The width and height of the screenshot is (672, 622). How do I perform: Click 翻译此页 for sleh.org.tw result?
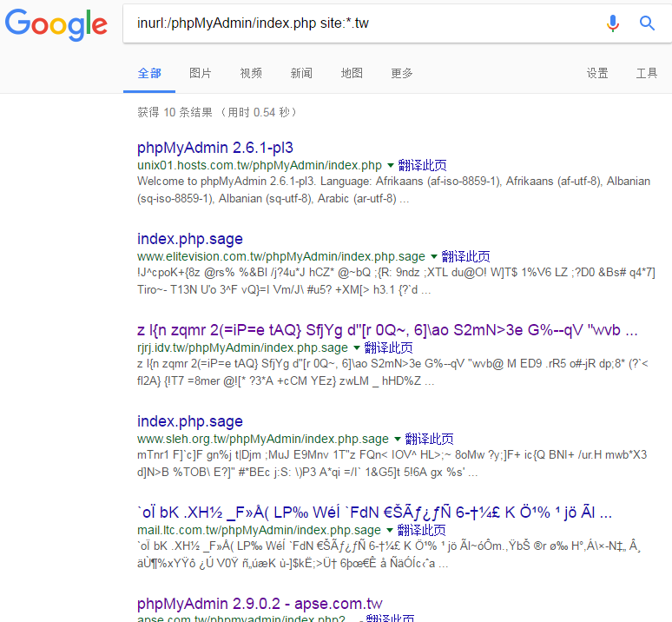429,440
